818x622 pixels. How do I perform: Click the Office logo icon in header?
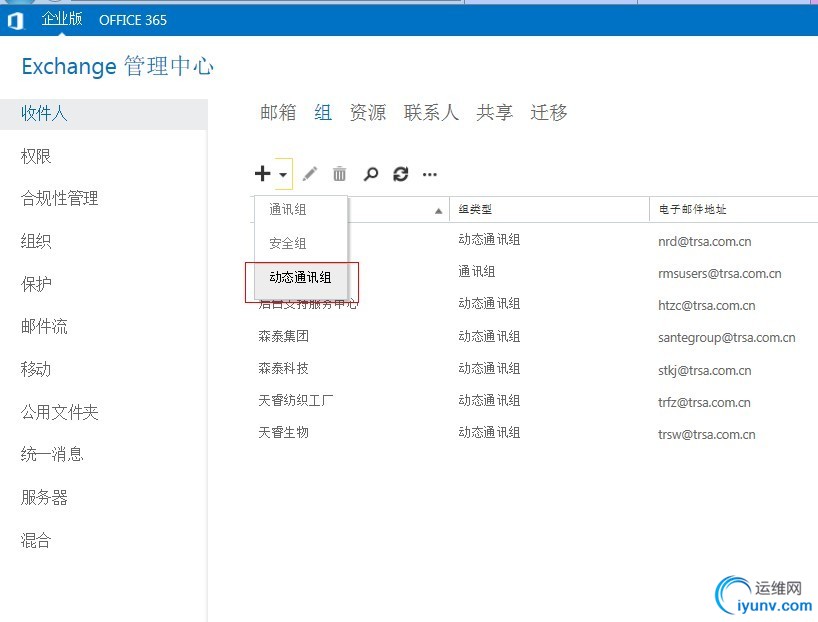click(x=16, y=20)
